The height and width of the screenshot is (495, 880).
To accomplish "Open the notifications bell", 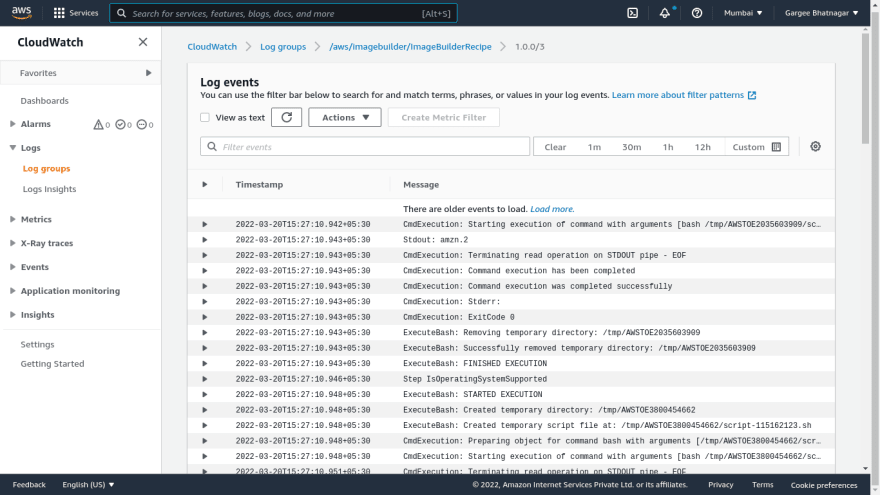I will pos(664,13).
